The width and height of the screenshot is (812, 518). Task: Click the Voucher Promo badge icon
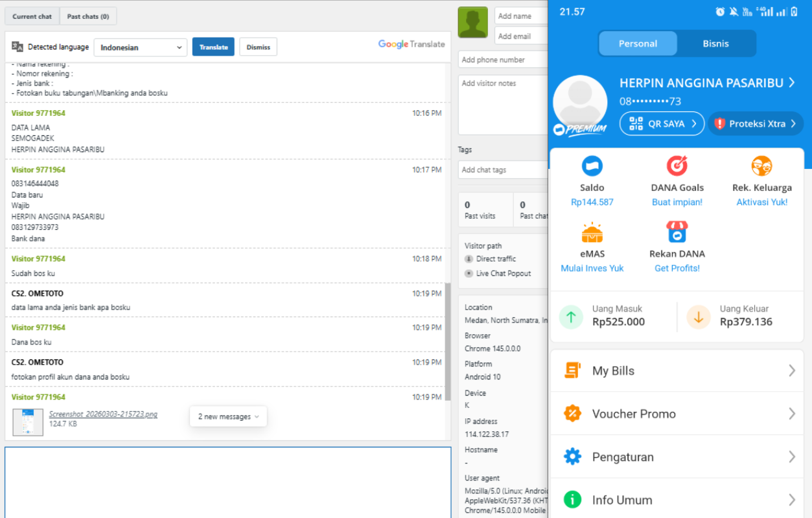pos(572,413)
